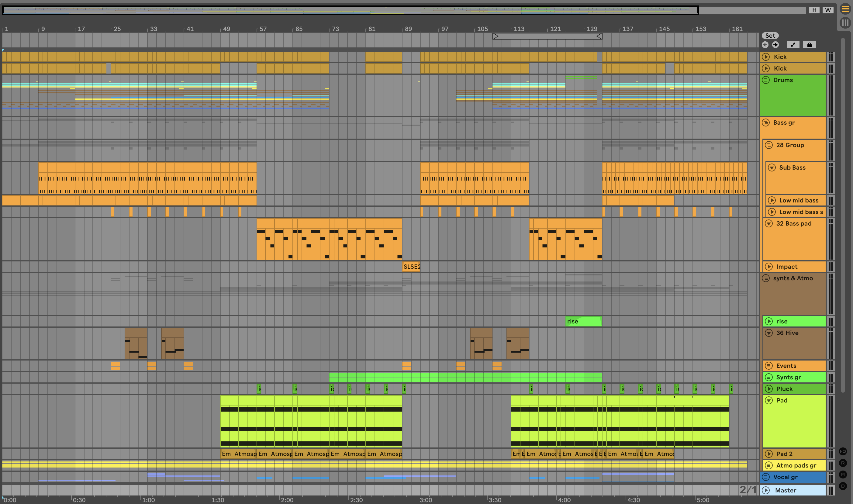Image resolution: width=853 pixels, height=504 pixels.
Task: Expand the Low mid bass track
Action: [772, 200]
